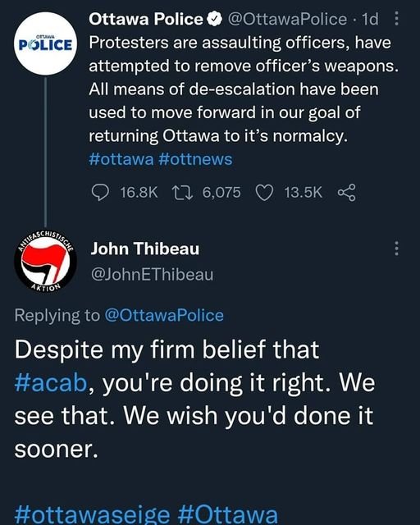The width and height of the screenshot is (420, 525).
Task: Click the @OttawaPolice handle in tweet header
Action: pyautogui.click(x=287, y=19)
